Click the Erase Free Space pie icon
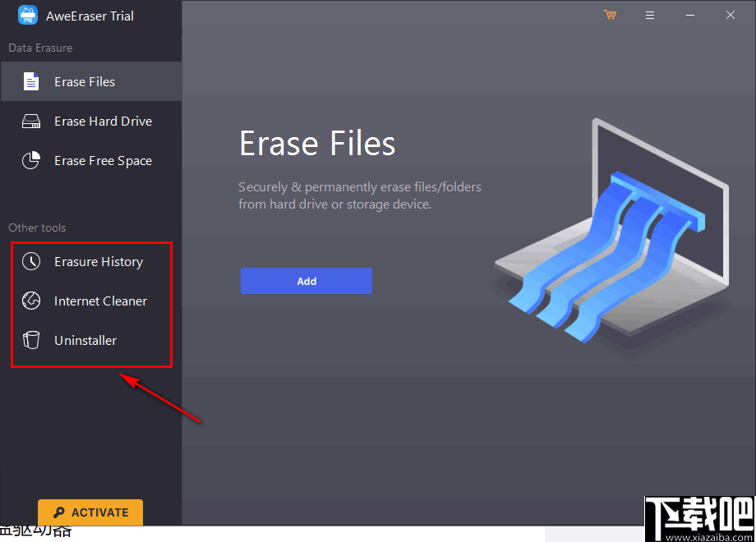The width and height of the screenshot is (756, 542). 31,160
